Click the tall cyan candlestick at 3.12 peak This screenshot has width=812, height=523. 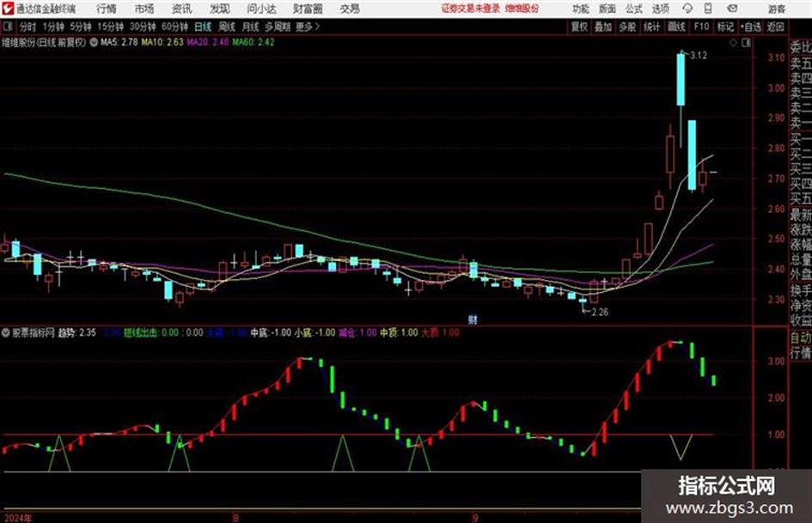coord(681,79)
